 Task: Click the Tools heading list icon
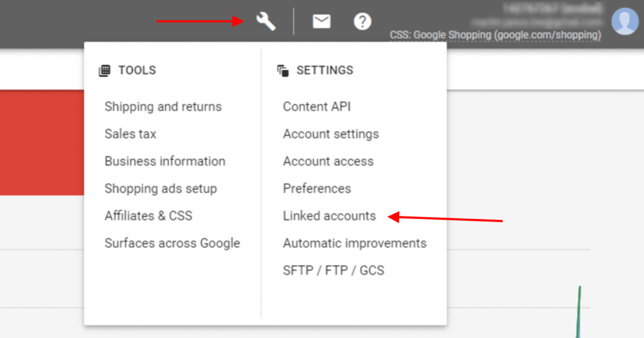pos(105,70)
